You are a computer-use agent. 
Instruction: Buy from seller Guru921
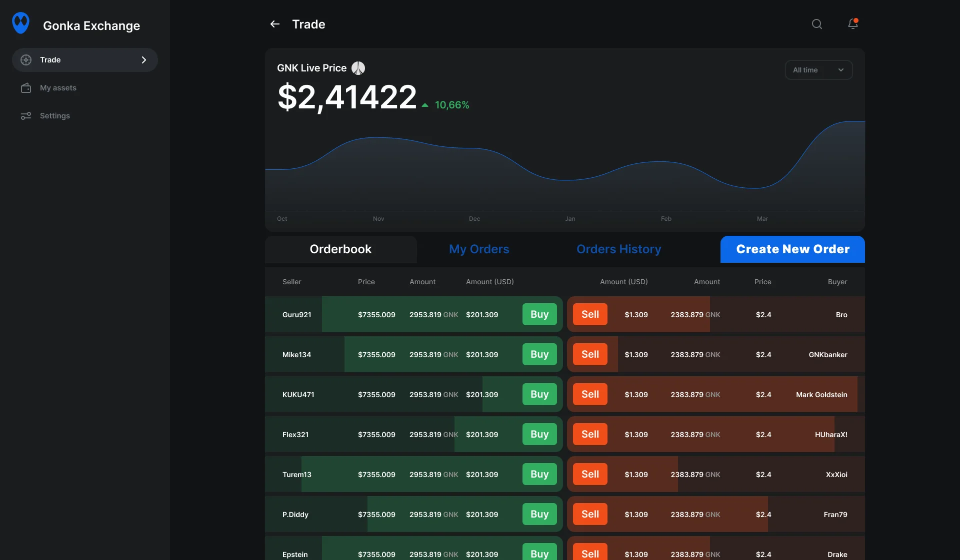click(x=539, y=314)
